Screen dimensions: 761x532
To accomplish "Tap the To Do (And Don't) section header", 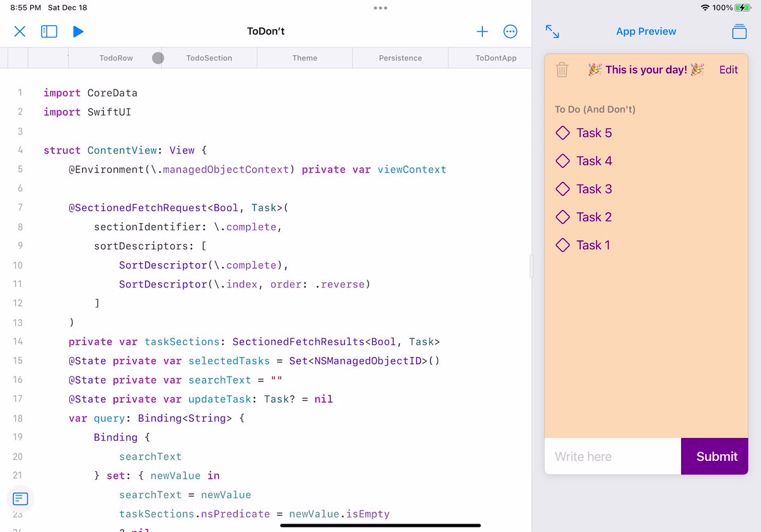I will 595,109.
